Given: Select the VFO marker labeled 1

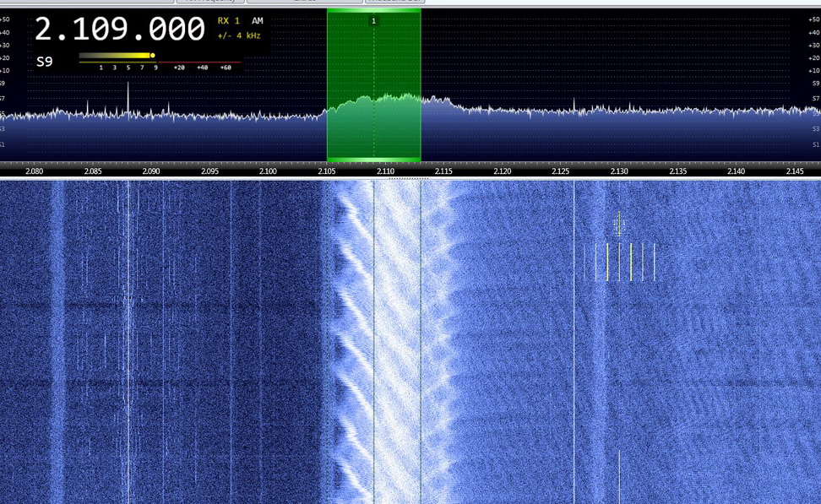Looking at the screenshot, I should tap(373, 21).
